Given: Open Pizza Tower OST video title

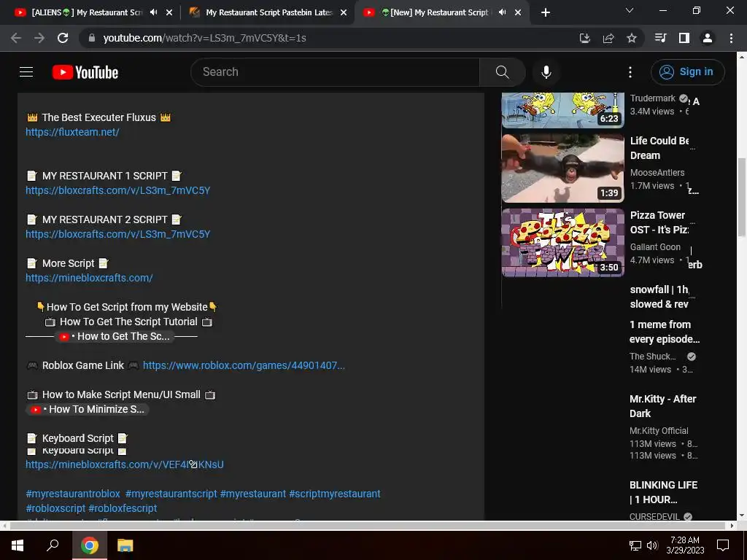Looking at the screenshot, I should [x=659, y=222].
